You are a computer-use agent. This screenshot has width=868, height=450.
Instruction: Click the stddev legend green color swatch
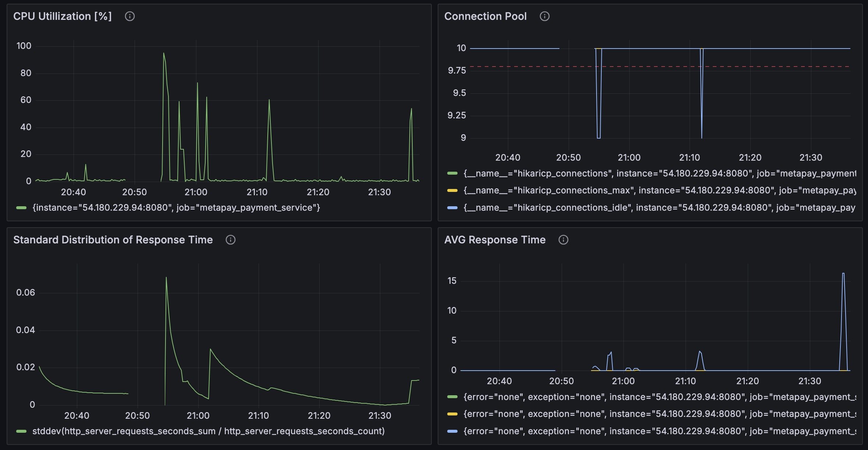21,431
